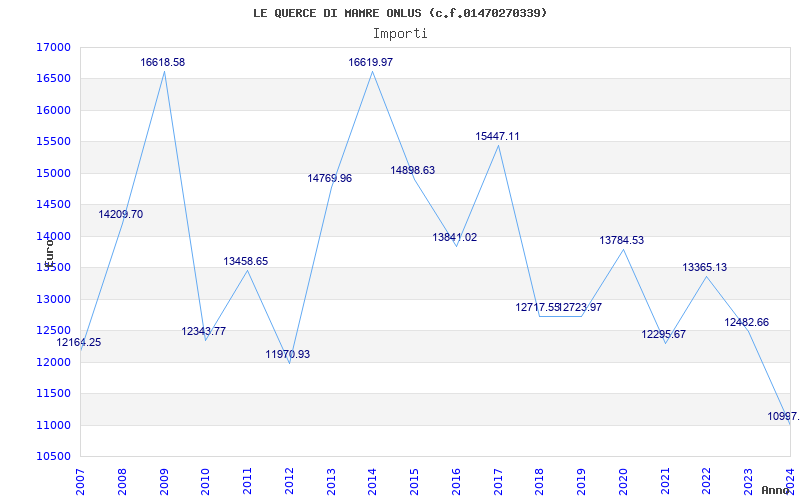Select y-axis tick 15000
Viewport: 800px width, 500px height.
(x=53, y=173)
